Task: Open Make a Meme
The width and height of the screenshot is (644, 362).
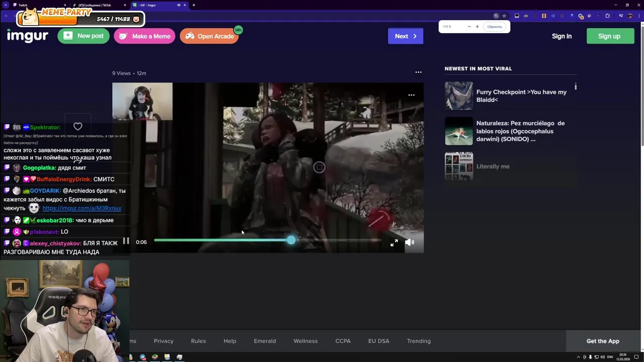Action: (144, 36)
